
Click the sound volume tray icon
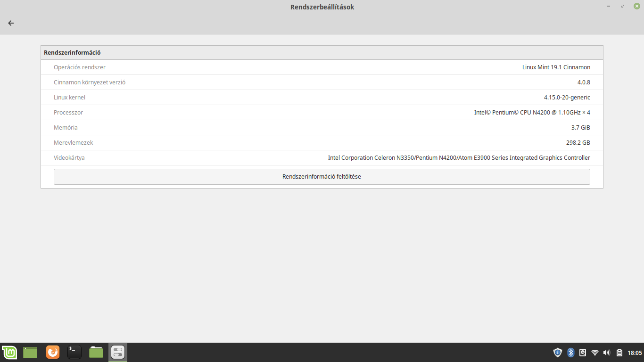pyautogui.click(x=607, y=353)
